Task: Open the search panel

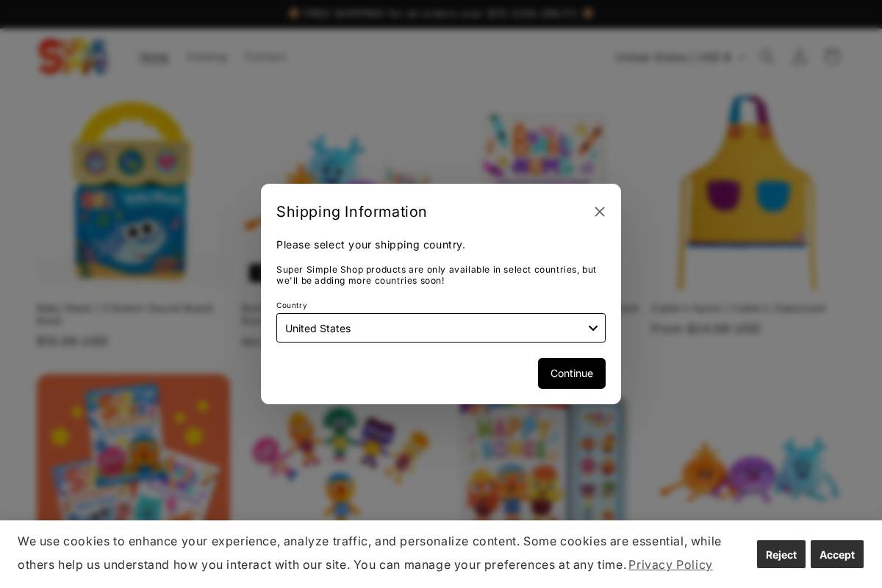Action: coord(767,57)
